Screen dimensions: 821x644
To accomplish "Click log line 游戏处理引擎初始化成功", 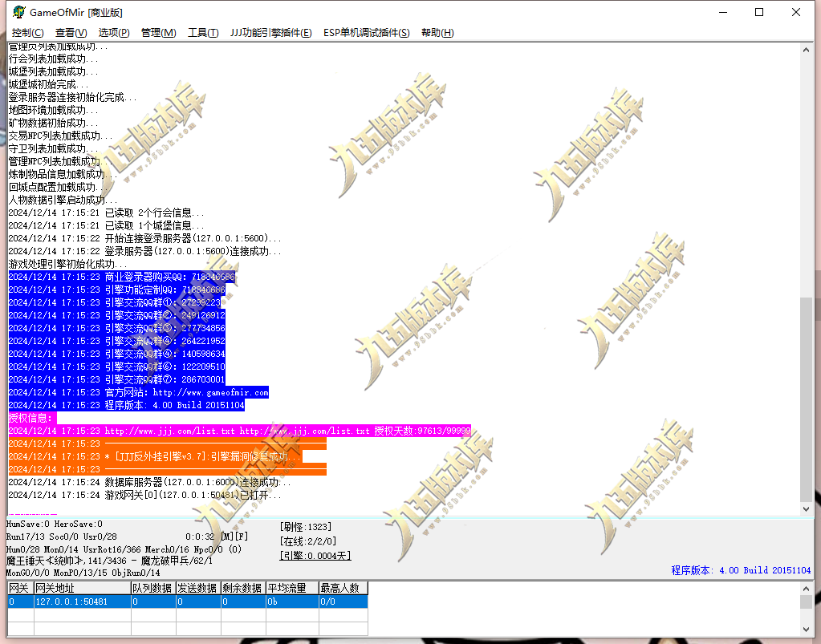I will point(67,264).
